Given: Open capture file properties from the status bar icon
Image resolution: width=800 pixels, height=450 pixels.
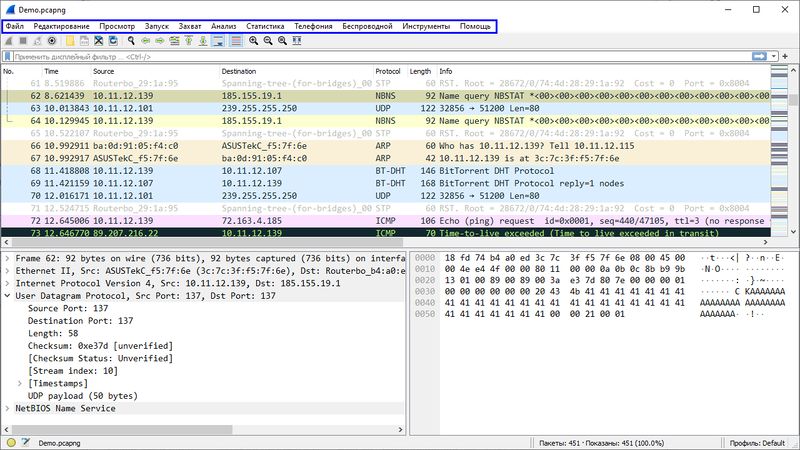Looking at the screenshot, I should [x=26, y=443].
